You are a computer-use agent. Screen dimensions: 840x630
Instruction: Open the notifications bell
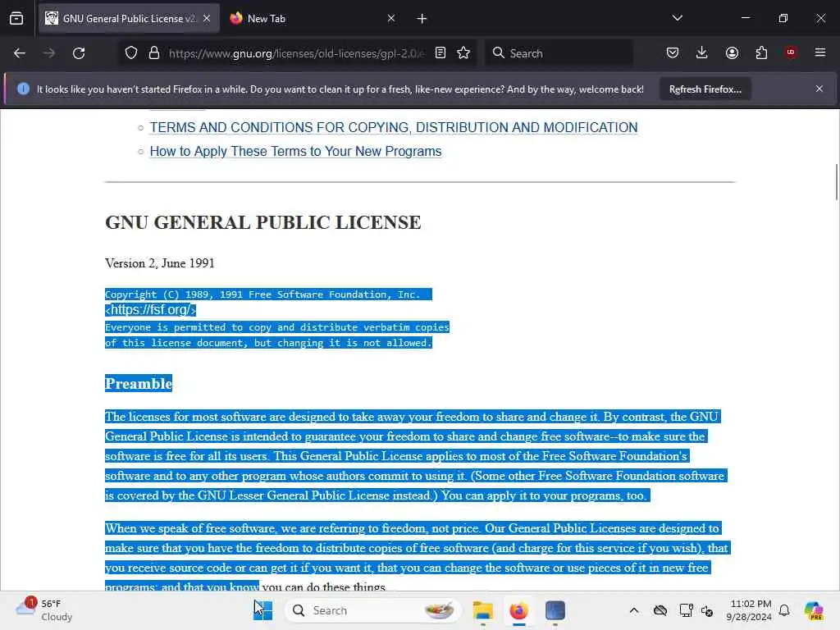(784, 610)
